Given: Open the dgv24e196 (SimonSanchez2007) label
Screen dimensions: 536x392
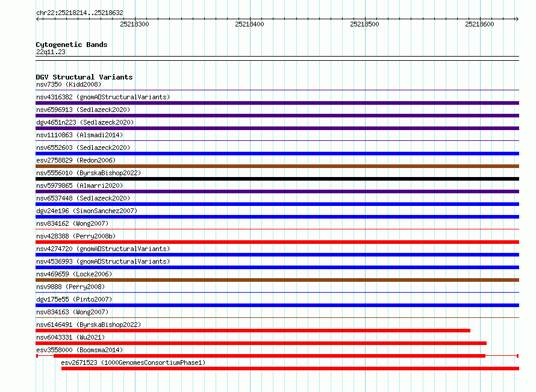Looking at the screenshot, I should (x=87, y=211).
